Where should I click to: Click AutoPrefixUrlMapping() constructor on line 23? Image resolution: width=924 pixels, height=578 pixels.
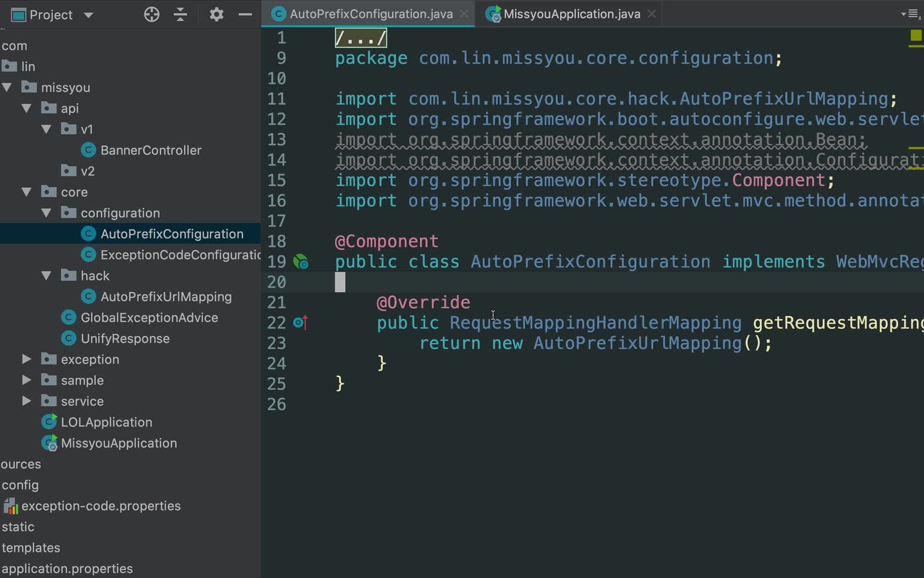[647, 343]
